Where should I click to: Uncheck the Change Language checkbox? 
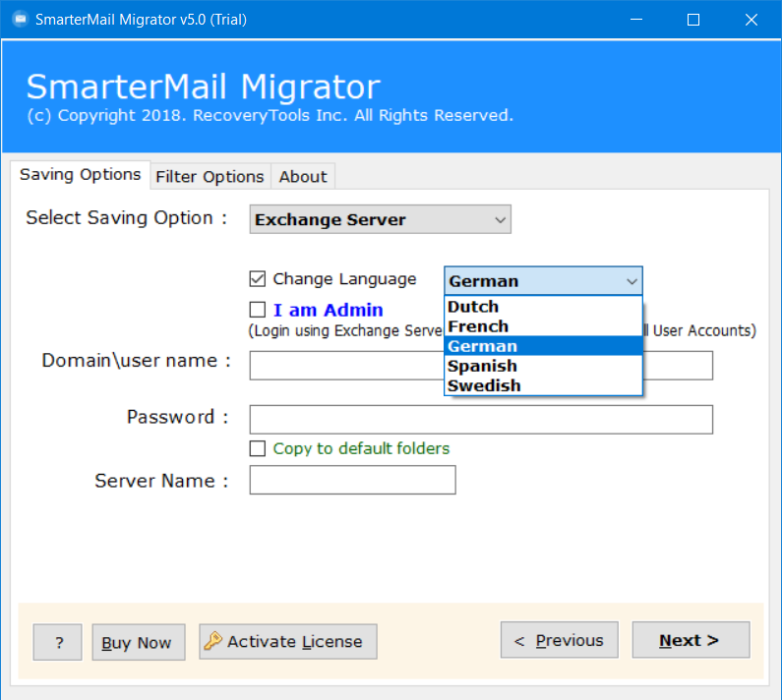[258, 278]
